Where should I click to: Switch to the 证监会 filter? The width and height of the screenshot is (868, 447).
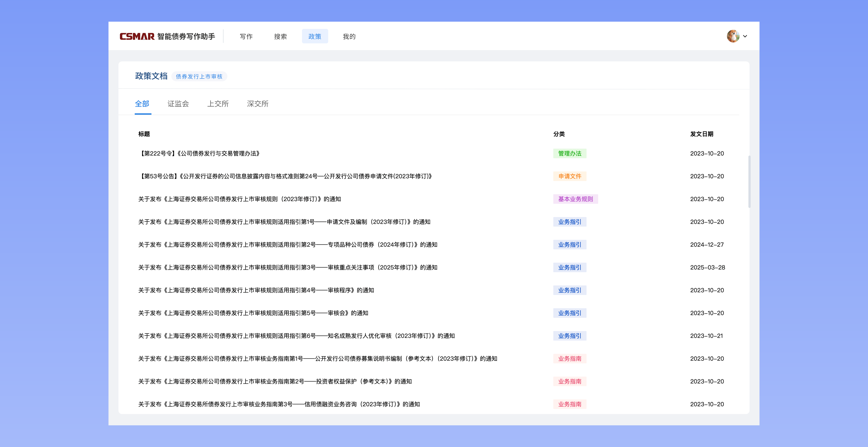coord(178,104)
